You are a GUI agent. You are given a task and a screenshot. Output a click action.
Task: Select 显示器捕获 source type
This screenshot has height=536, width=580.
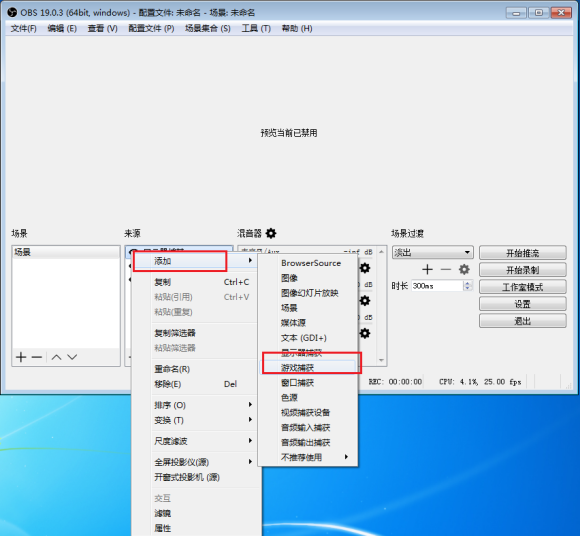308,353
